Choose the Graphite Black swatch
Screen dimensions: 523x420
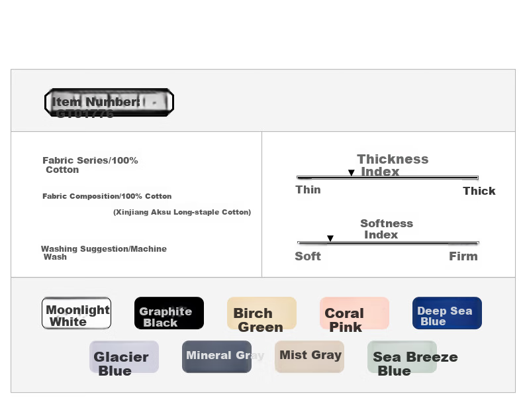coord(169,313)
